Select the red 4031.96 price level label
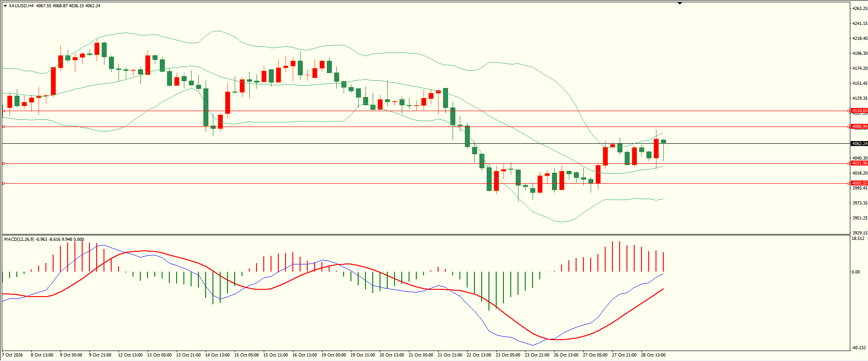Viewport: 868px width, 361px height. click(859, 163)
